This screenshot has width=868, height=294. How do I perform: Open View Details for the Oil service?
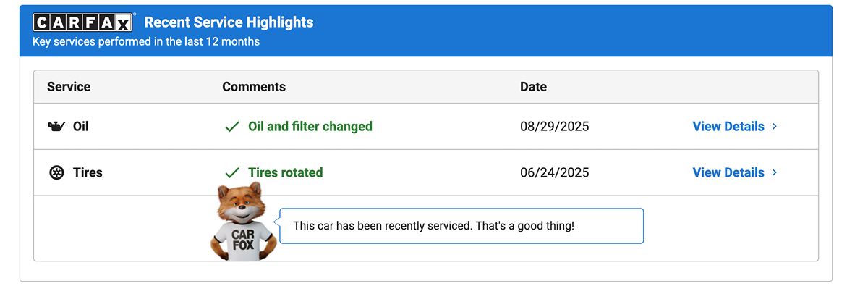click(x=728, y=127)
